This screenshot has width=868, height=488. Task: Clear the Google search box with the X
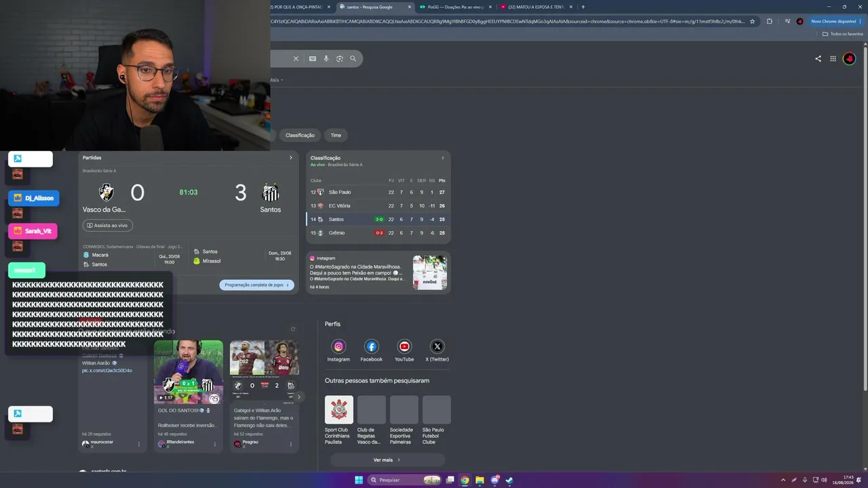(x=296, y=59)
